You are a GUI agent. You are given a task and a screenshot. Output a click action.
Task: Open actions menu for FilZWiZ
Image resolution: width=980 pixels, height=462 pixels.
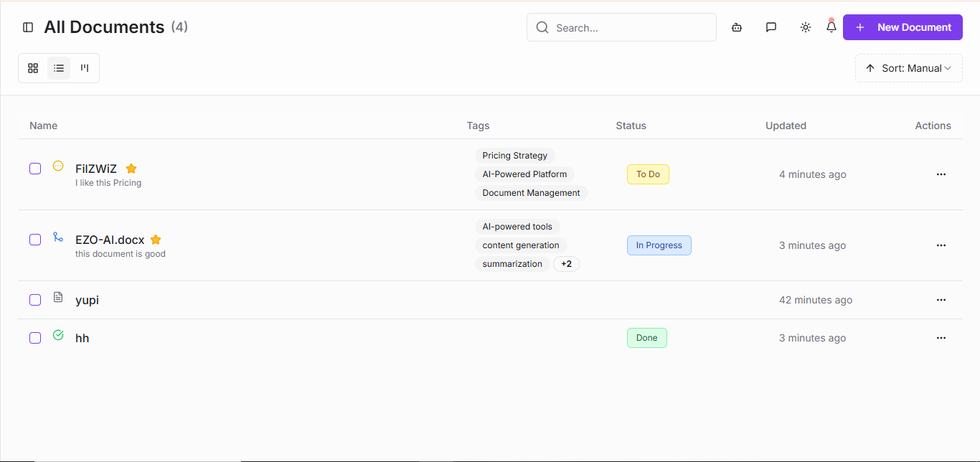[941, 174]
